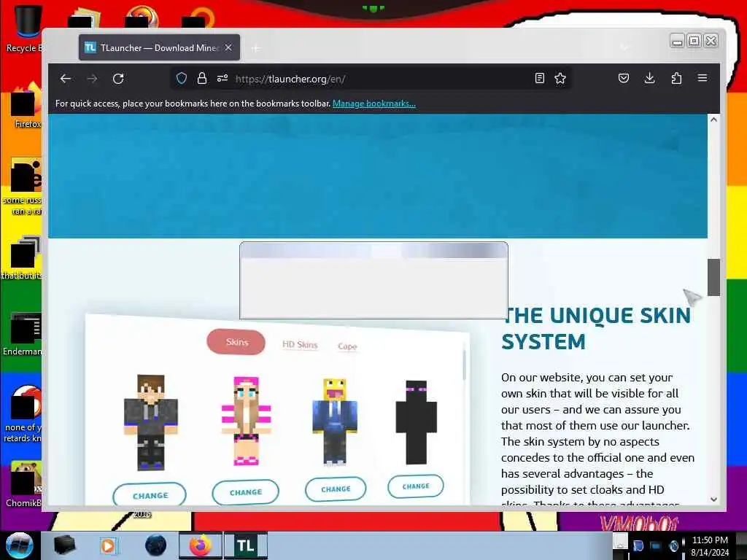Click CHANGE under the Enderman skin

coord(415,486)
